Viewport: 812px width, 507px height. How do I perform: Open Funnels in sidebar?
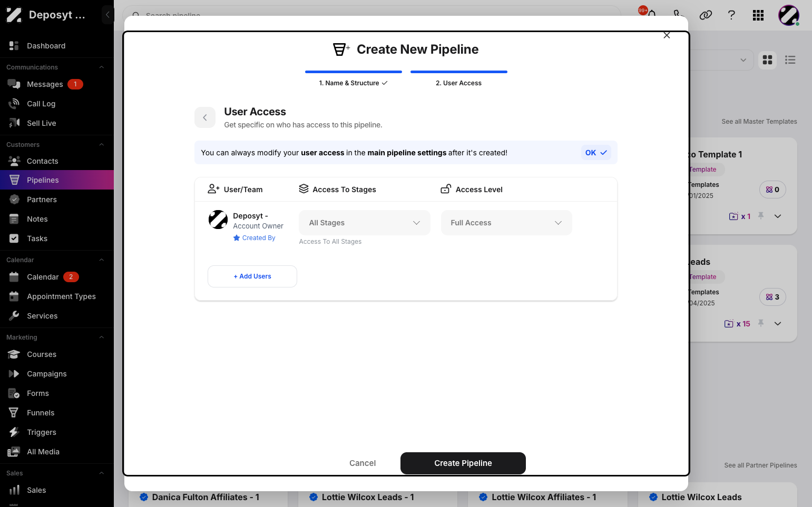[x=57, y=413]
